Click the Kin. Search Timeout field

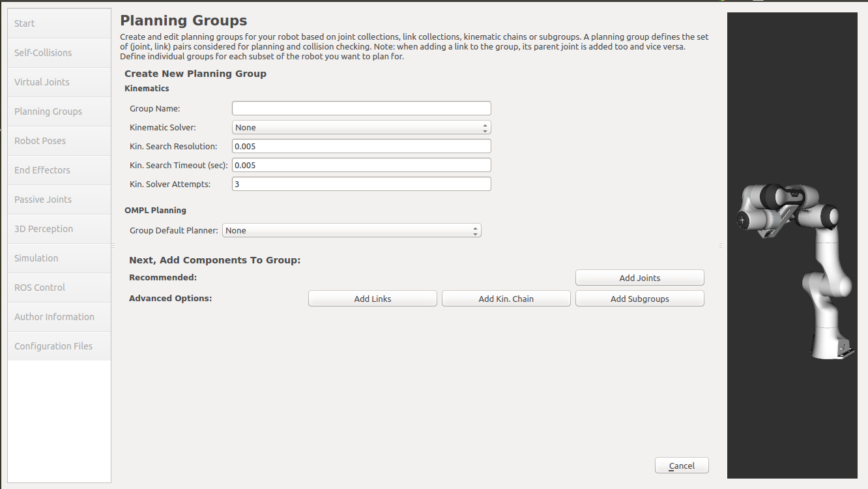361,166
